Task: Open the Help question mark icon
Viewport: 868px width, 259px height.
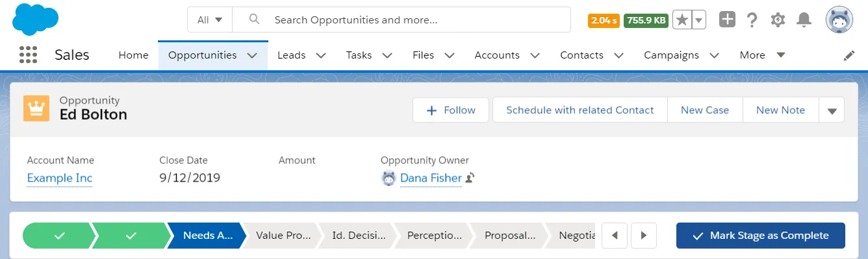Action: click(x=752, y=20)
